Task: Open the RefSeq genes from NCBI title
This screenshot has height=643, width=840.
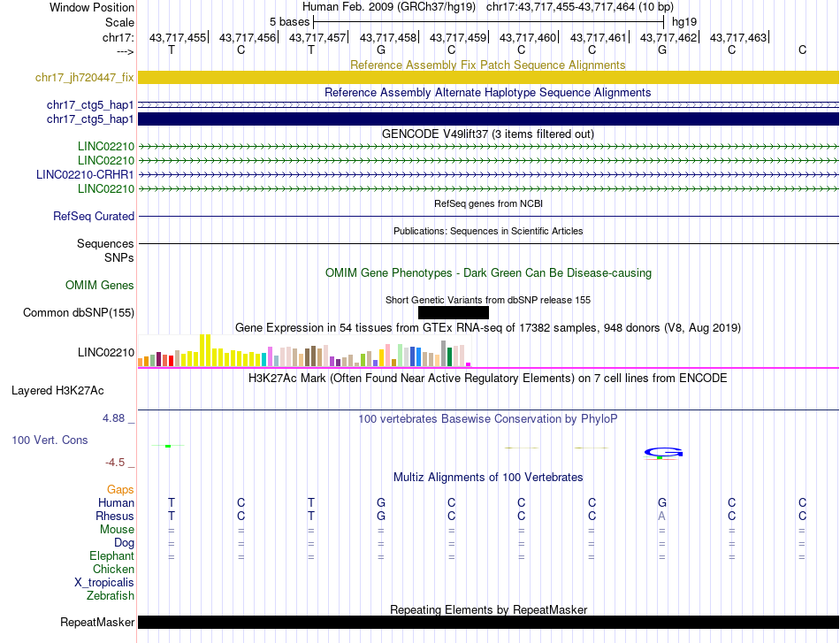Action: (x=488, y=203)
